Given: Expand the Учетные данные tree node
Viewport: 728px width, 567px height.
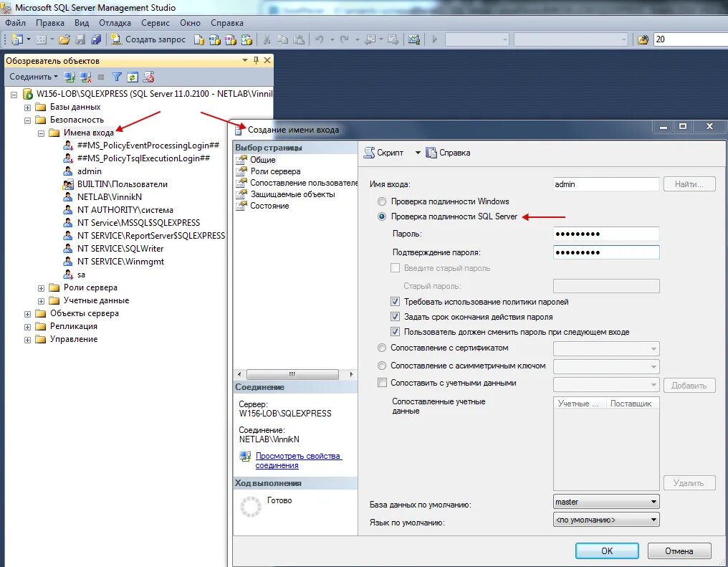Looking at the screenshot, I should [x=41, y=301].
